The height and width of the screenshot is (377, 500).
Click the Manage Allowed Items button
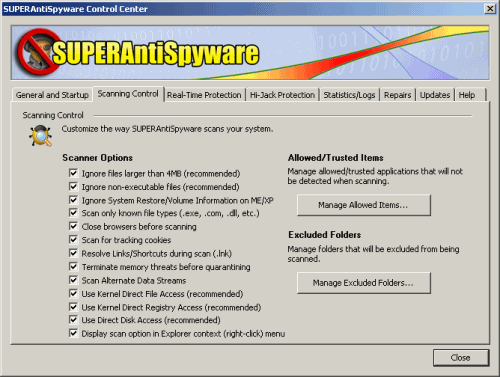pyautogui.click(x=363, y=205)
